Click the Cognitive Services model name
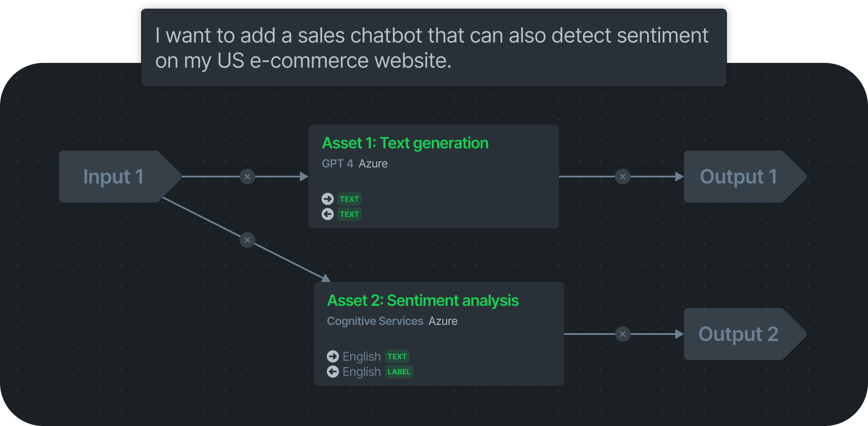 375,321
